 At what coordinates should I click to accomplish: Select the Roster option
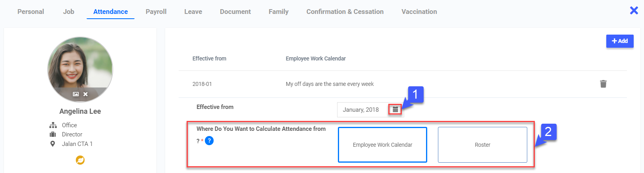482,145
